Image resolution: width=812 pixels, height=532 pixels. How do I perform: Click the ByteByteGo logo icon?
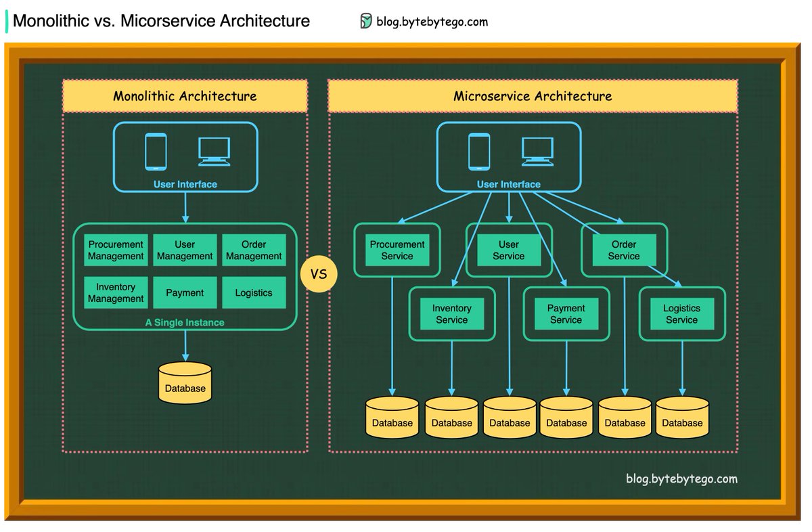tap(367, 21)
